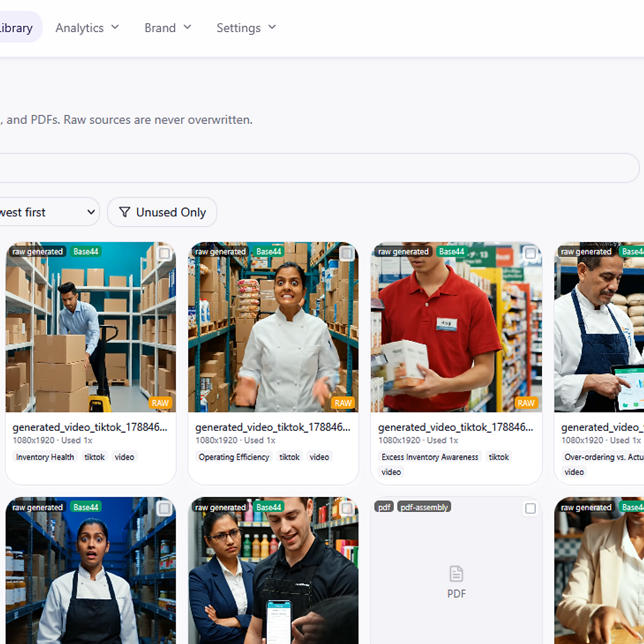Toggle the Unused Only filter

pyautogui.click(x=162, y=212)
